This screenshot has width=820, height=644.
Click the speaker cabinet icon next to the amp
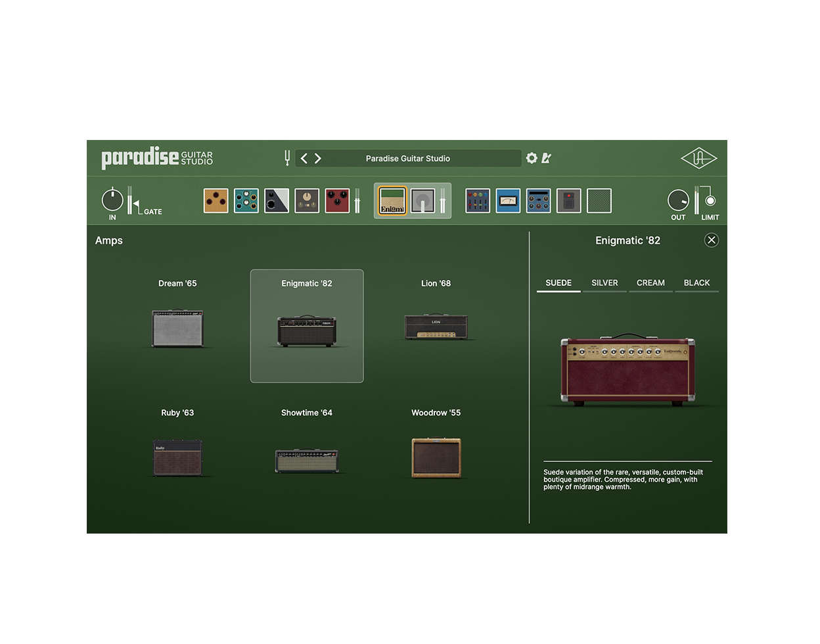coord(424,201)
